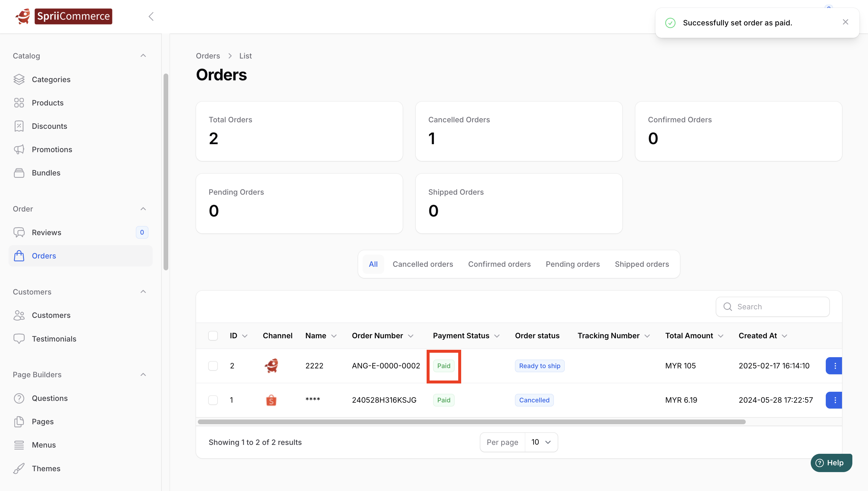This screenshot has width=868, height=491.
Task: Switch to the Cancelled orders tab
Action: (422, 264)
